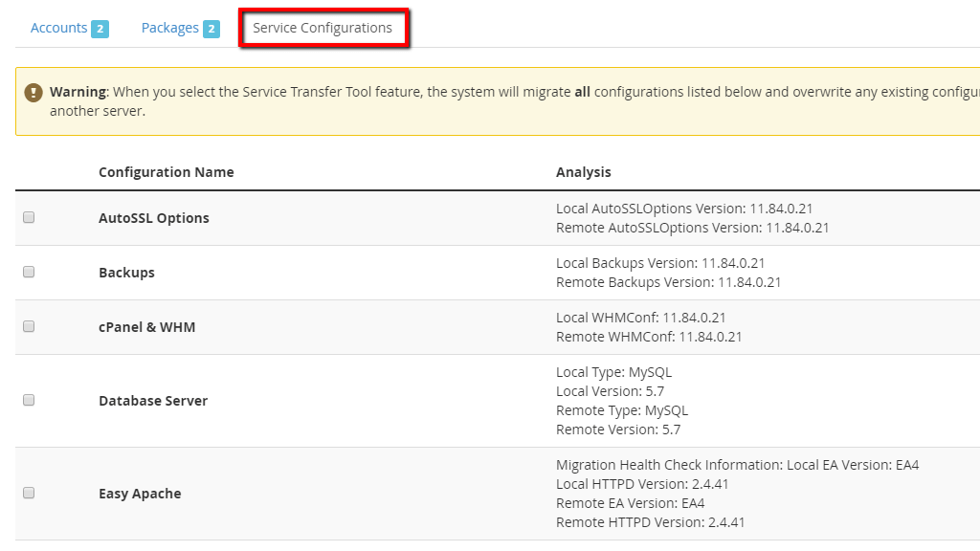Click the bold 'Warning' label in the banner
The height and width of the screenshot is (551, 980).
78,92
